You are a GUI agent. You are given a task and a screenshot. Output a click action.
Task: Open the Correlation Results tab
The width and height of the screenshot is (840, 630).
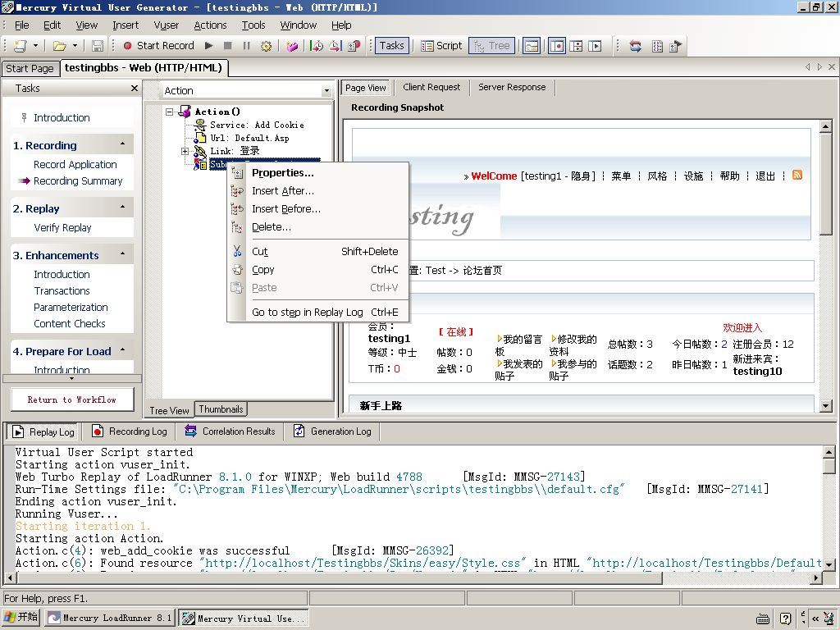pos(231,431)
